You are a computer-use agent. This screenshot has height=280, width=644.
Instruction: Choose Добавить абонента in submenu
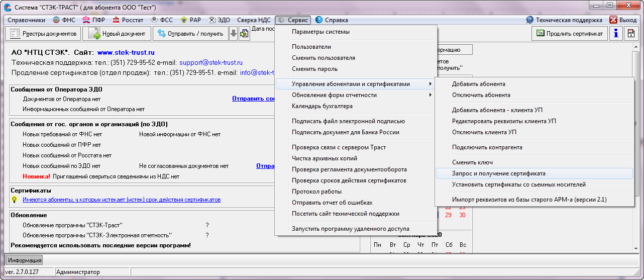coord(534,84)
